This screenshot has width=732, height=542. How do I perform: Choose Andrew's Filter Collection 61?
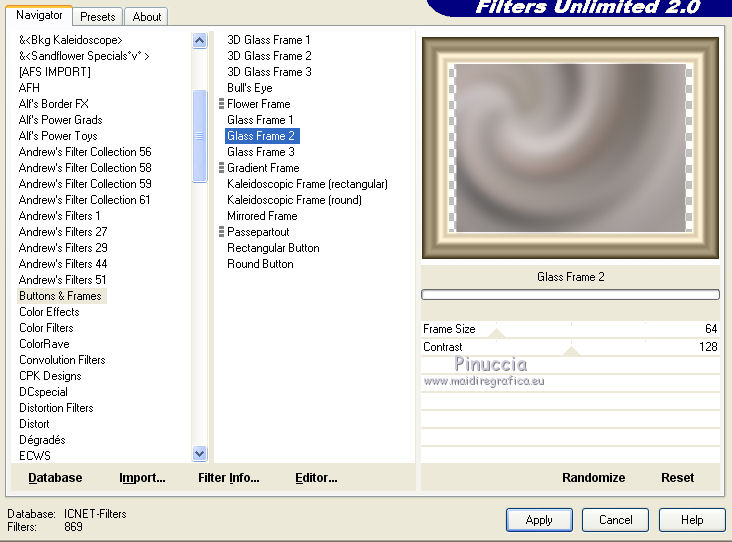click(x=84, y=200)
